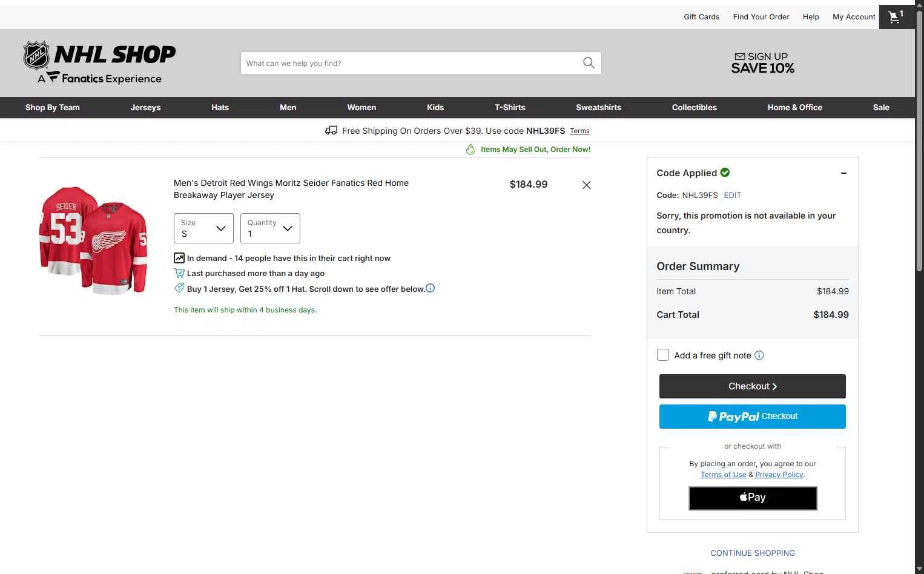This screenshot has width=924, height=574.
Task: Open the Women menu
Action: (x=361, y=107)
